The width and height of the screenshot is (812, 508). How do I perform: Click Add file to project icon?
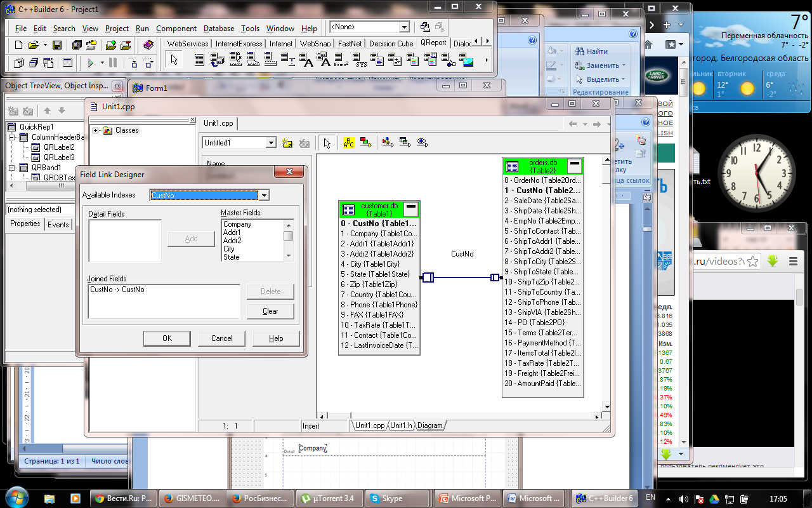point(111,45)
